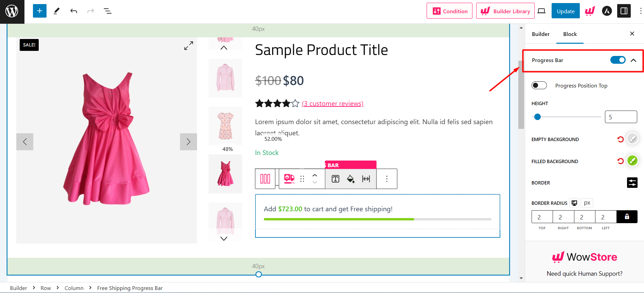The height and width of the screenshot is (293, 644).
Task: Open the color fill style icon
Action: (351, 179)
